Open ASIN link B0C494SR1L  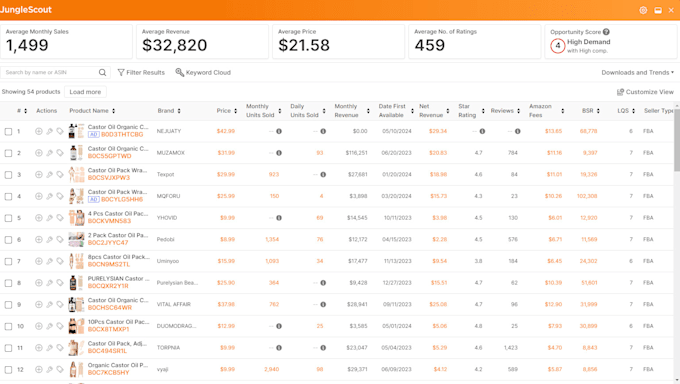(108, 351)
